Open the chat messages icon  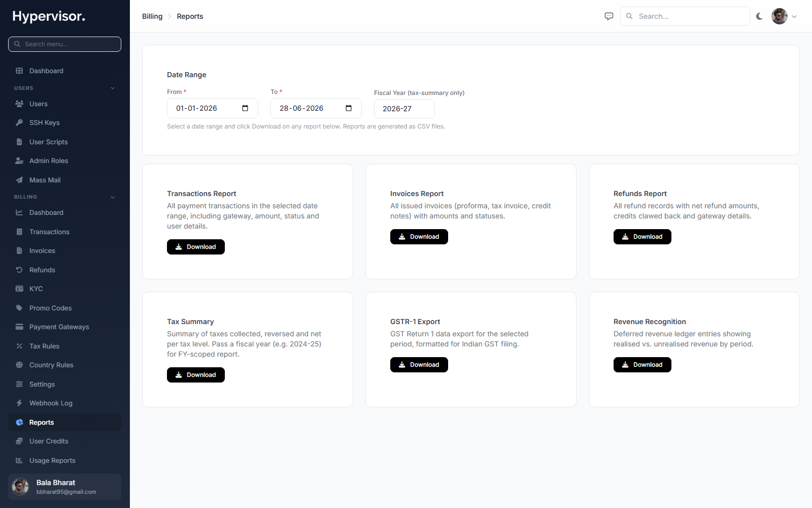pos(609,16)
